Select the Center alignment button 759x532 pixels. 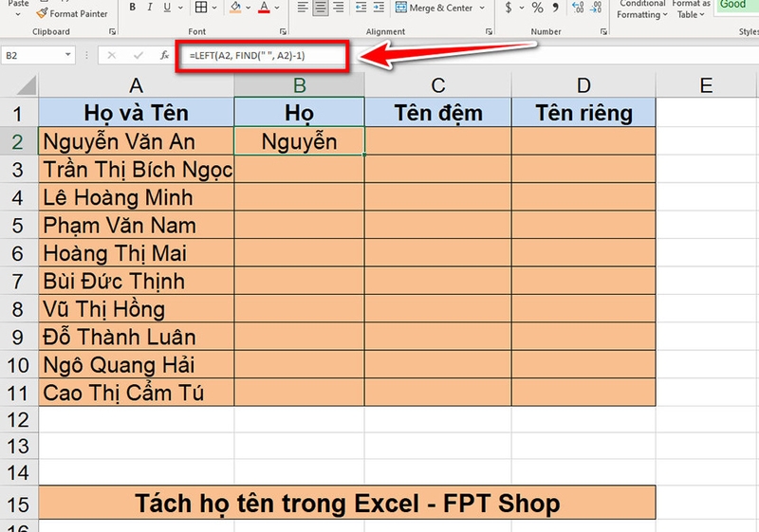point(320,8)
